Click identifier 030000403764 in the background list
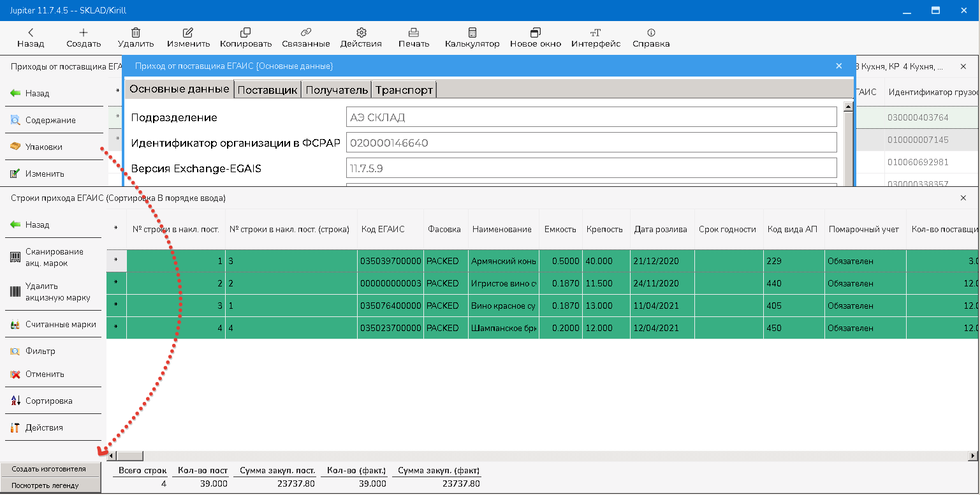This screenshot has width=980, height=495. point(918,117)
